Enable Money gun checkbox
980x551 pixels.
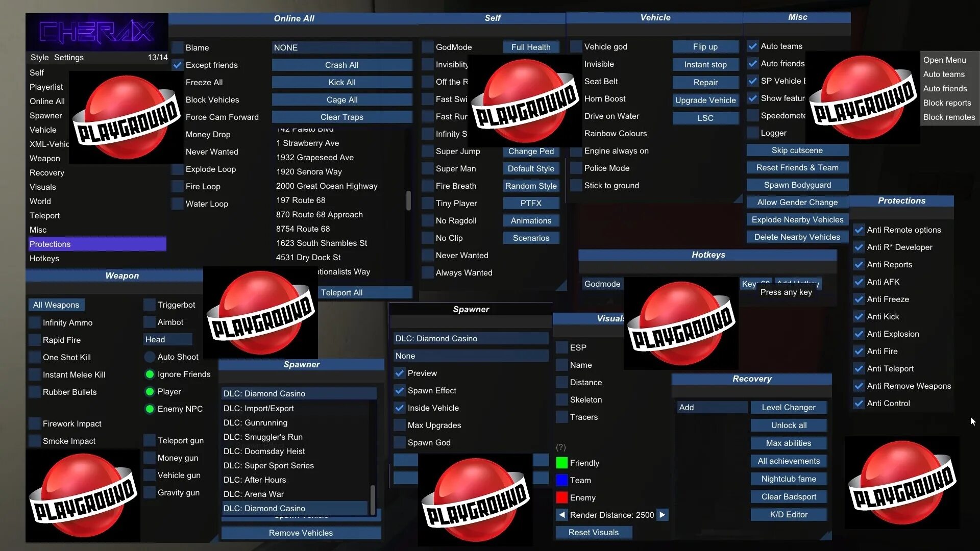150,458
